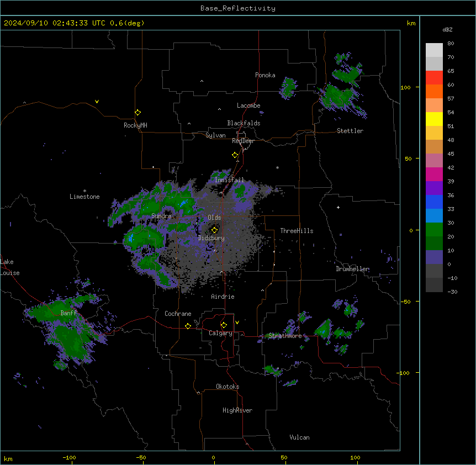Click the blue radar echo core southwest of Sundre
476x465 pixels.
(x=131, y=238)
